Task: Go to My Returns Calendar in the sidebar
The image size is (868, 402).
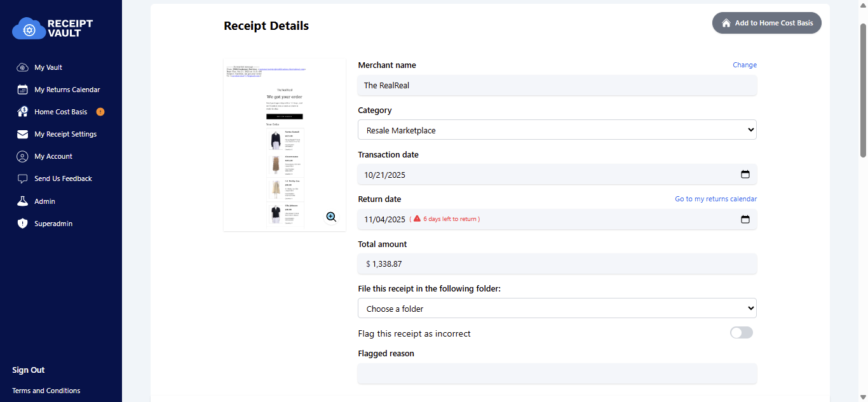Action: [x=67, y=90]
